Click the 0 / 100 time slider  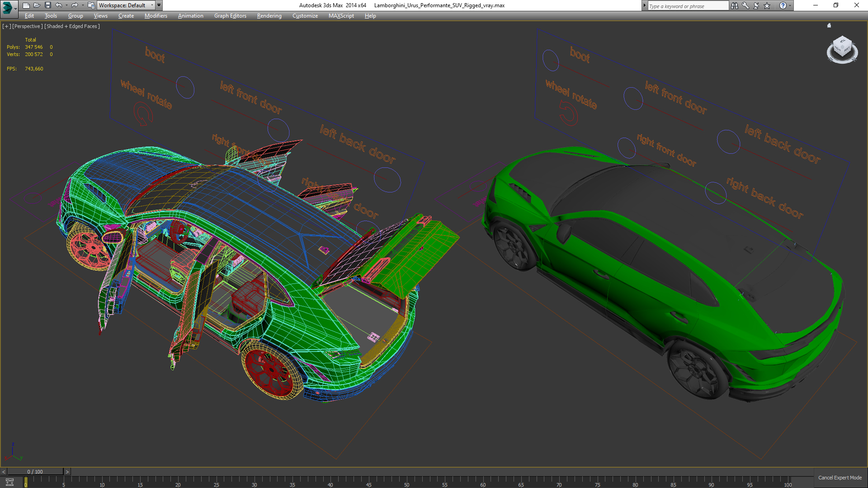pos(35,472)
